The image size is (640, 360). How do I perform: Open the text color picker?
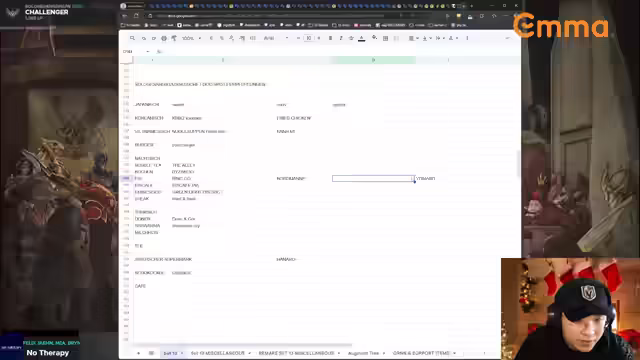[361, 38]
